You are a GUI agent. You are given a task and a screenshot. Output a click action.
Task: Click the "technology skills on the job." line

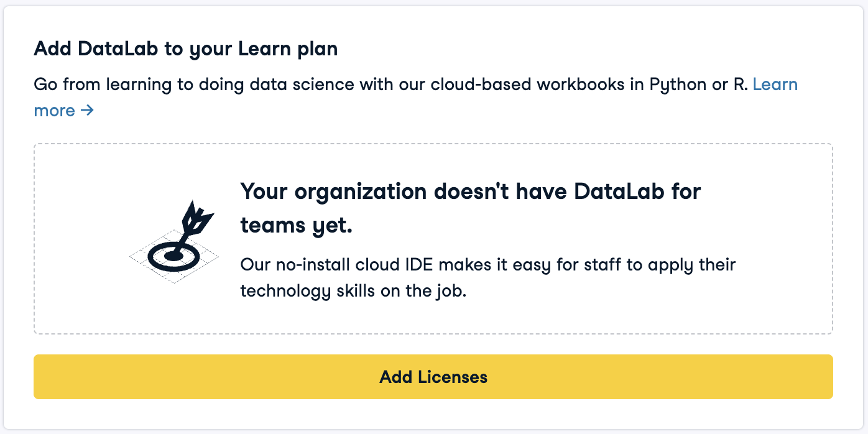point(353,290)
